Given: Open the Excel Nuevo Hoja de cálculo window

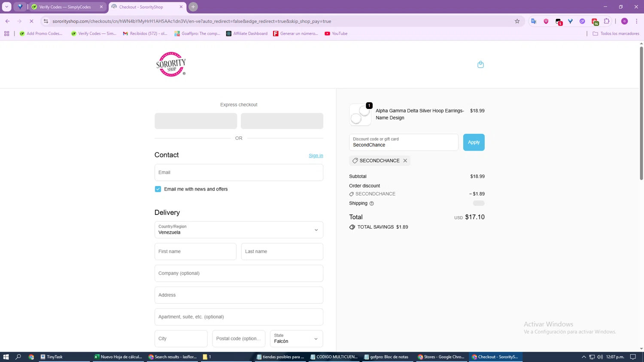Looking at the screenshot, I should pyautogui.click(x=118, y=357).
